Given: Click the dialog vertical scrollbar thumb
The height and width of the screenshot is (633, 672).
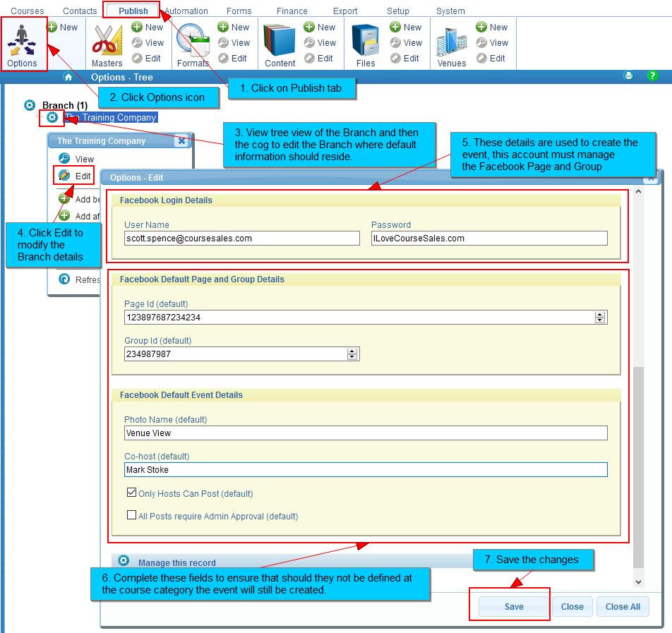Looking at the screenshot, I should tap(638, 467).
